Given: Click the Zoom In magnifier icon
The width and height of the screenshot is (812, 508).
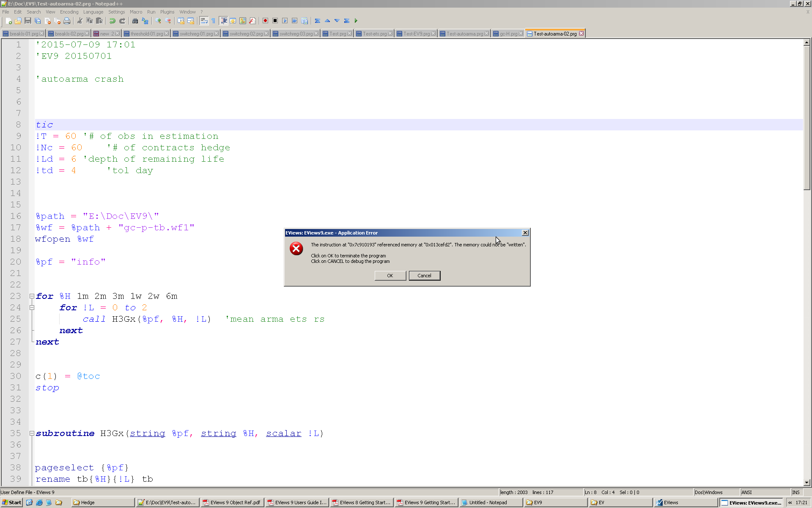Looking at the screenshot, I should 158,21.
